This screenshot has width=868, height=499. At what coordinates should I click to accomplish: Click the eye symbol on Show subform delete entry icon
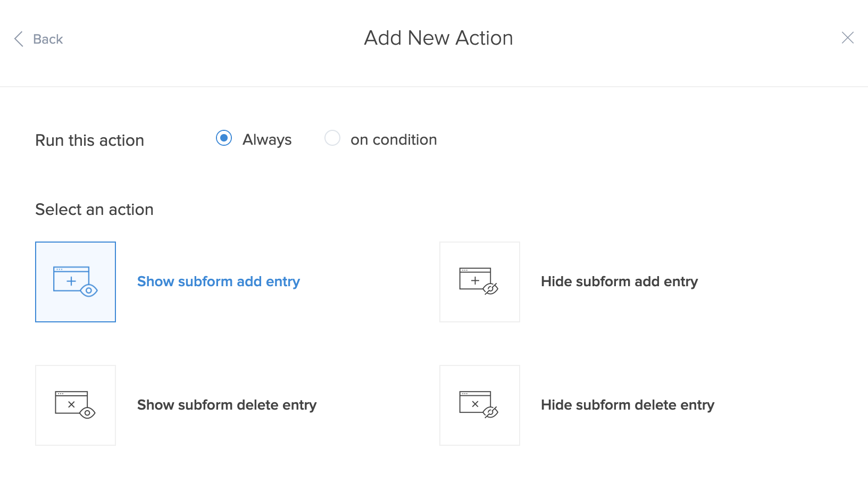[x=87, y=413]
